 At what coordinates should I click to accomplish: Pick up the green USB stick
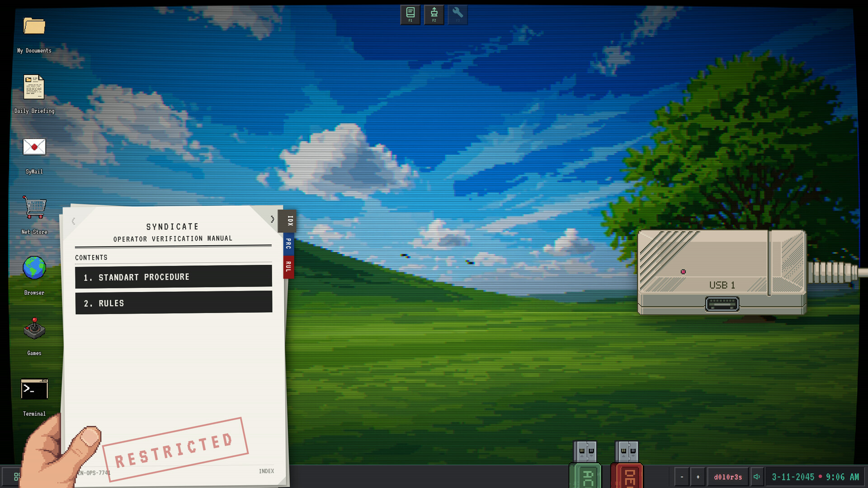(585, 465)
